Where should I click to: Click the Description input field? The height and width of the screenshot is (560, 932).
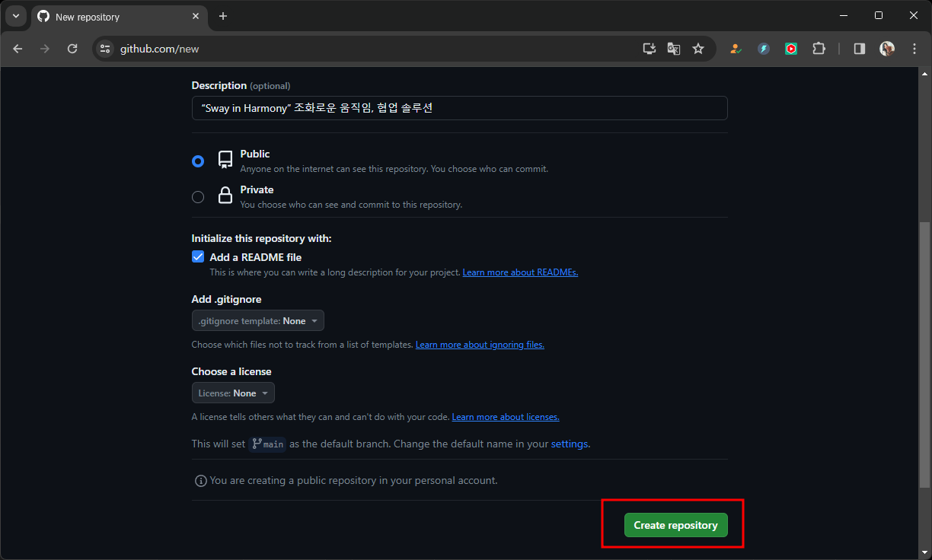[x=459, y=108]
